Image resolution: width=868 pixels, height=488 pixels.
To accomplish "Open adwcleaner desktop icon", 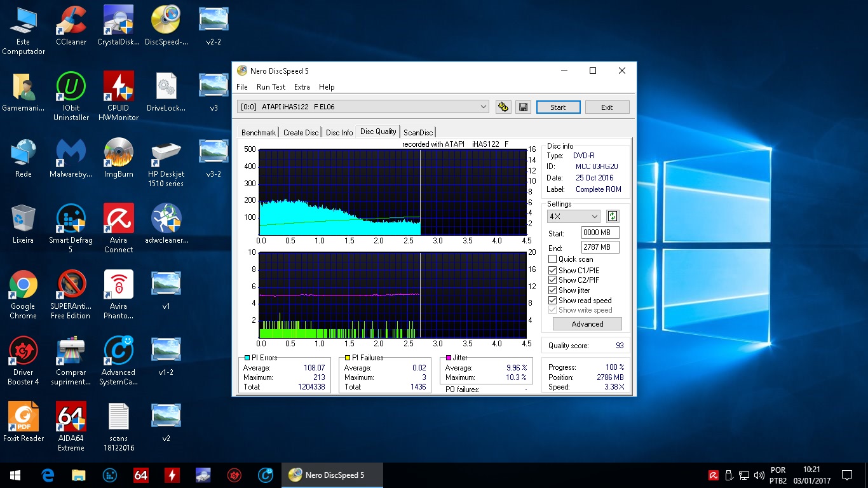I will 166,224.
